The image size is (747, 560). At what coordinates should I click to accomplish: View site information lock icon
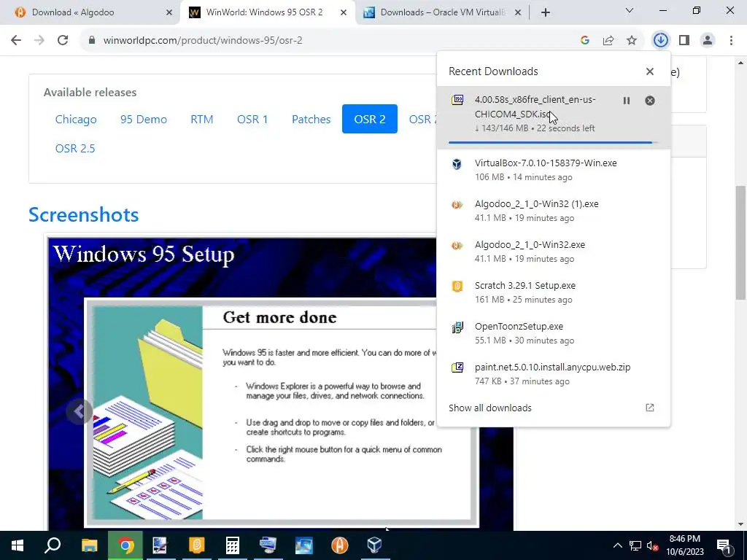pos(92,41)
